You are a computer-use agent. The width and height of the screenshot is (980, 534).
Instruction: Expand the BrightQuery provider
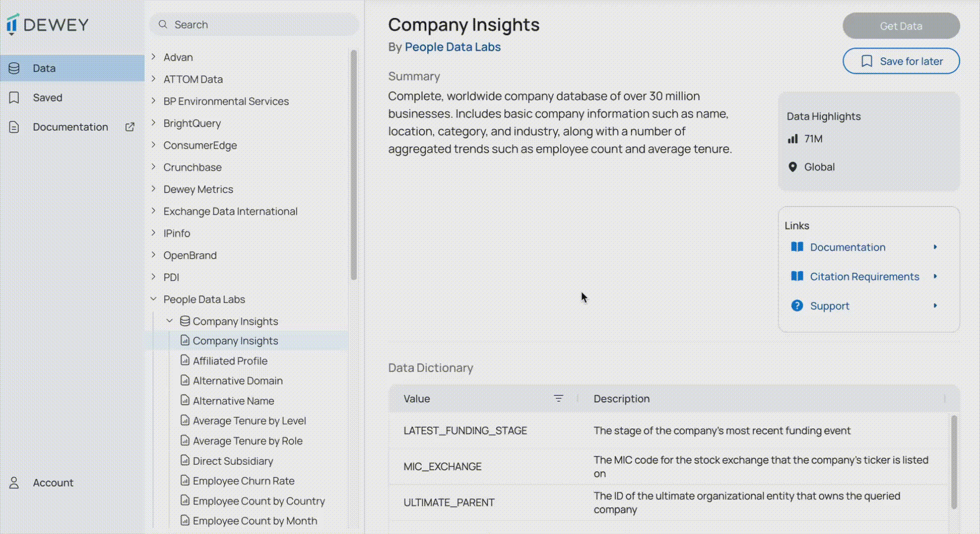[153, 123]
